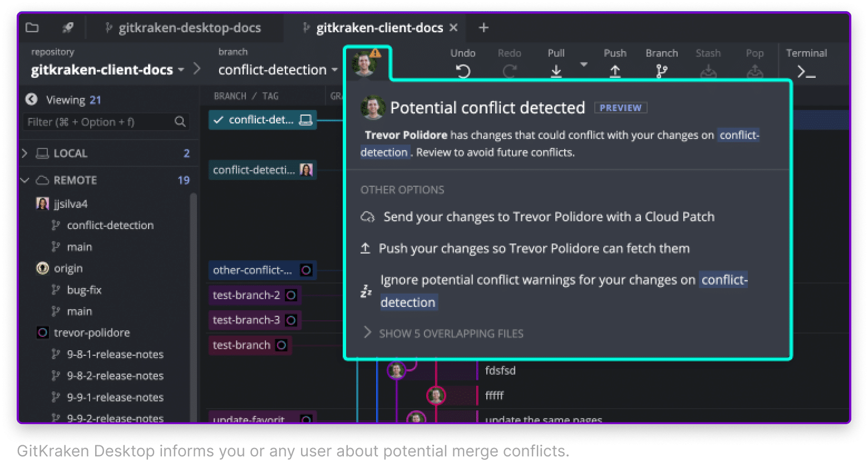This screenshot has width=868, height=462.
Task: Select the bug-fix branch under origin
Action: pyautogui.click(x=84, y=290)
